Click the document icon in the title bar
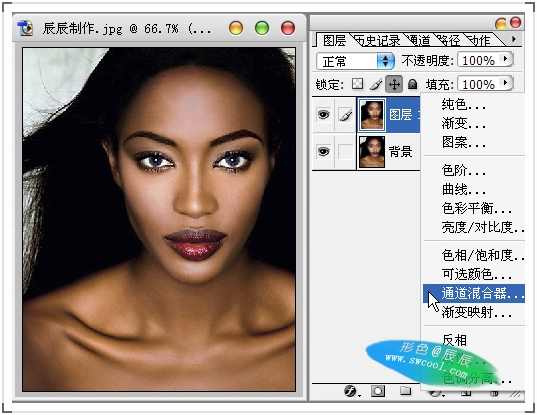 click(x=25, y=28)
